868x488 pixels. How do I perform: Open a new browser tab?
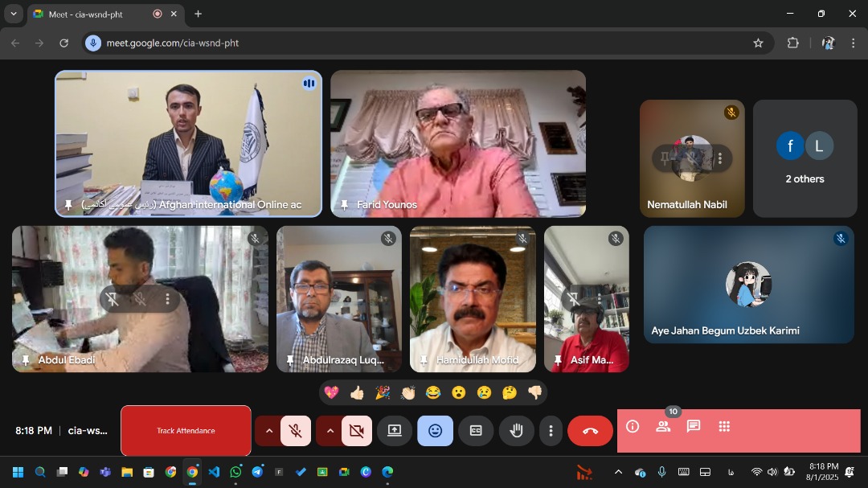coord(198,14)
